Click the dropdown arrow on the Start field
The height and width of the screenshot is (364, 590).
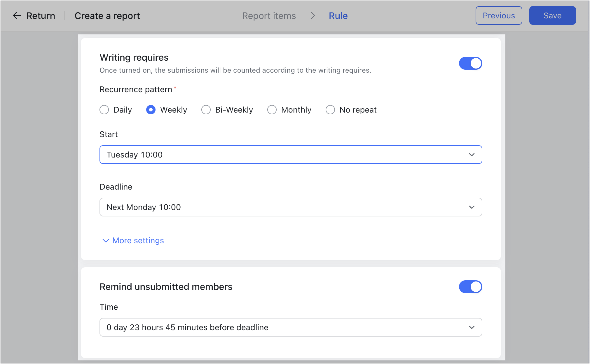tap(472, 155)
